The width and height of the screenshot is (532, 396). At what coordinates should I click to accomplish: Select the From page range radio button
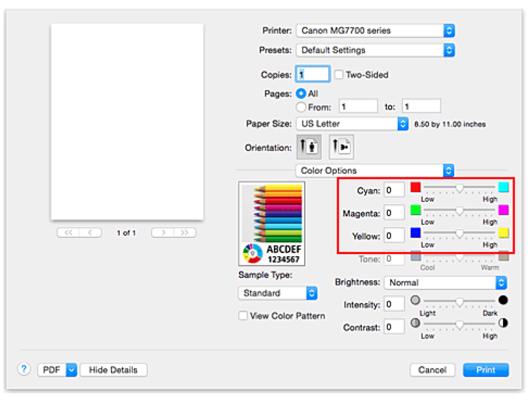click(x=301, y=107)
